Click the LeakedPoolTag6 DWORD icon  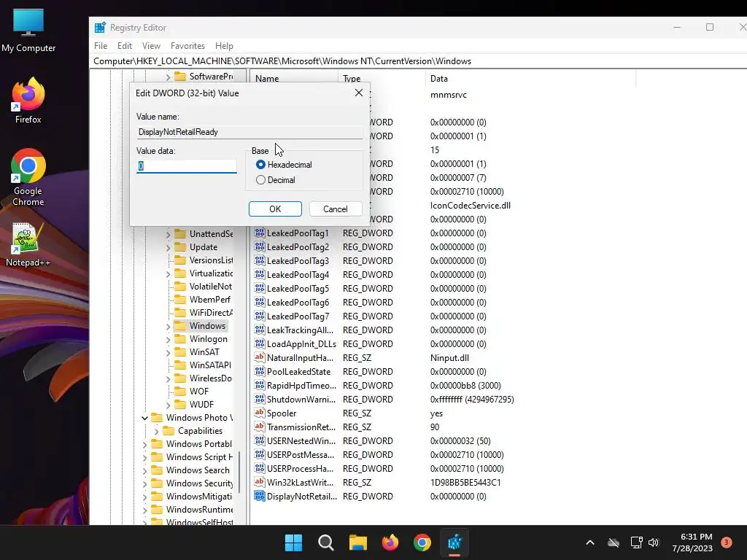click(259, 302)
